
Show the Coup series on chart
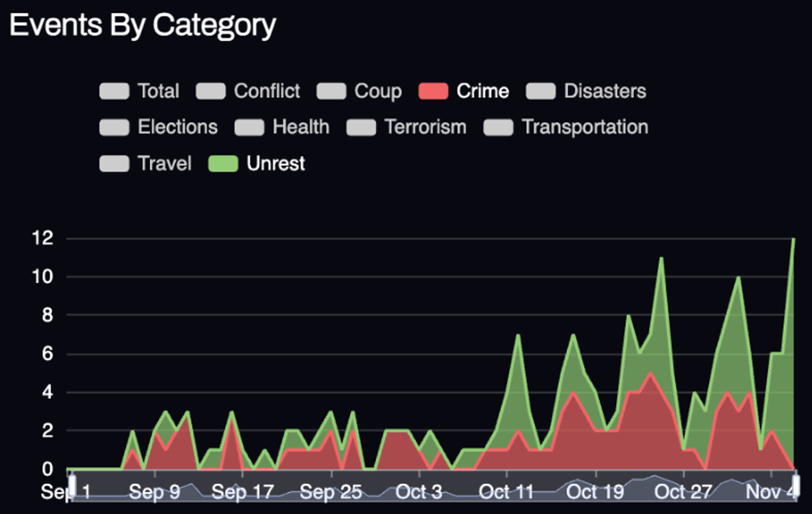point(331,91)
